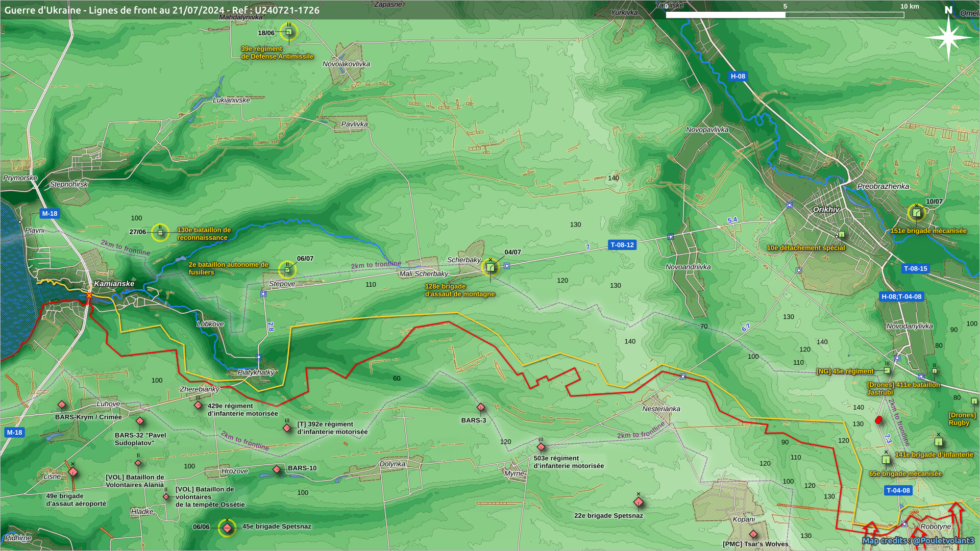Image resolution: width=980 pixels, height=551 pixels.
Task: Select the 65e brigade mécanisée unit symbol
Action: point(886,460)
